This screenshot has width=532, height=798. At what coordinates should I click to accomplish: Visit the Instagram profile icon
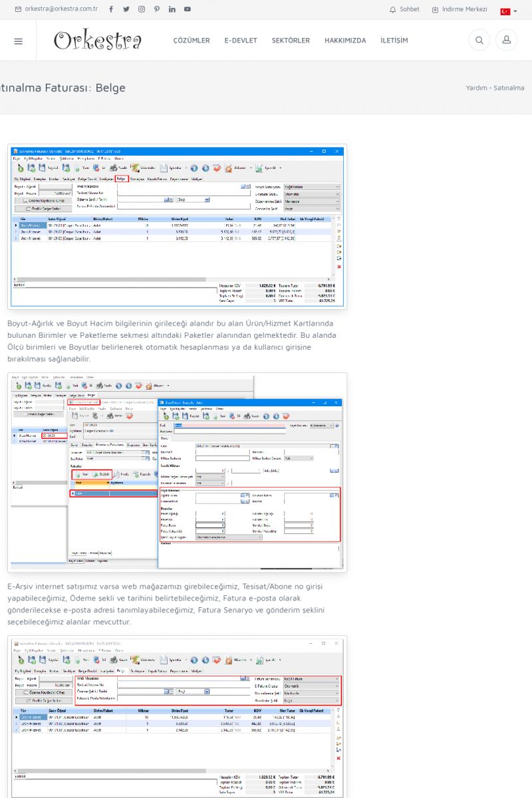pyautogui.click(x=141, y=9)
